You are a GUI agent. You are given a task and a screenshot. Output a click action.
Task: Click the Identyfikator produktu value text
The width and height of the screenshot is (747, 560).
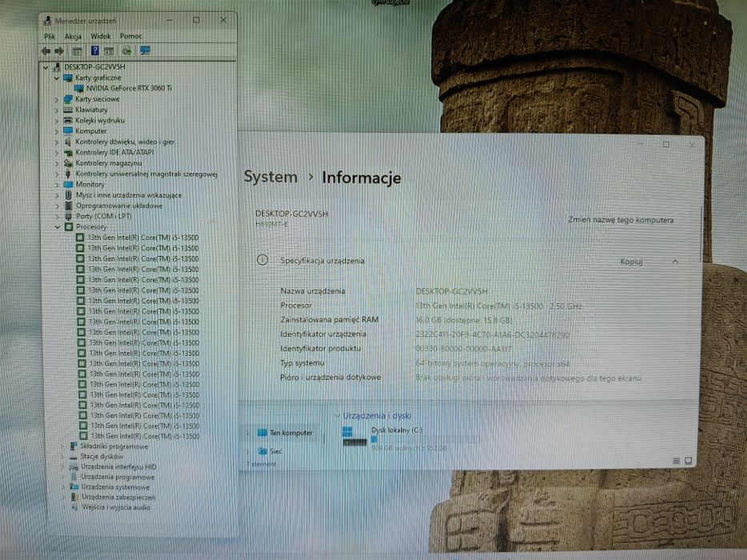click(x=464, y=349)
